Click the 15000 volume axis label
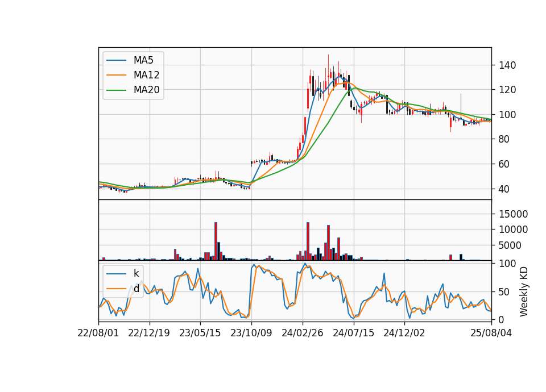 click(513, 214)
